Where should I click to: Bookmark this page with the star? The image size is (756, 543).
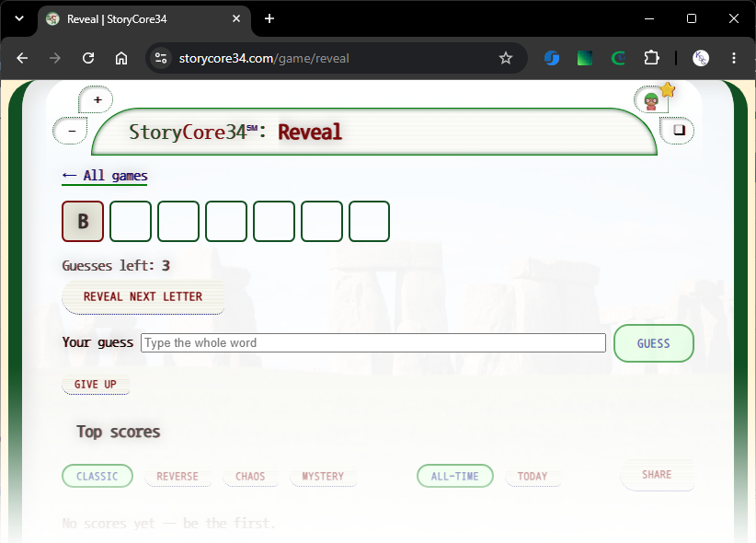pos(505,58)
